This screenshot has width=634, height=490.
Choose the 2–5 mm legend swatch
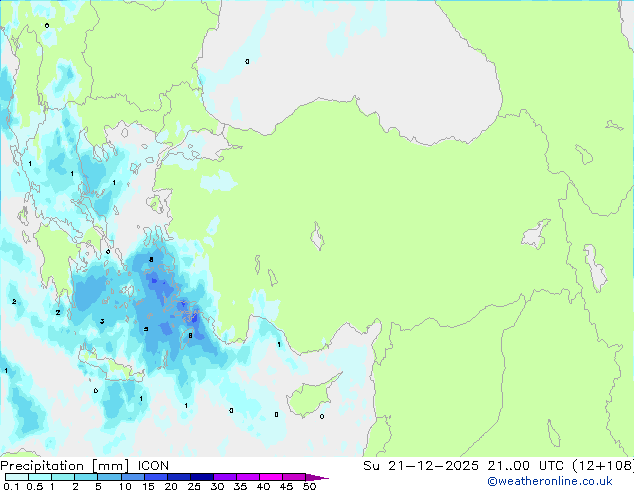pos(86,477)
